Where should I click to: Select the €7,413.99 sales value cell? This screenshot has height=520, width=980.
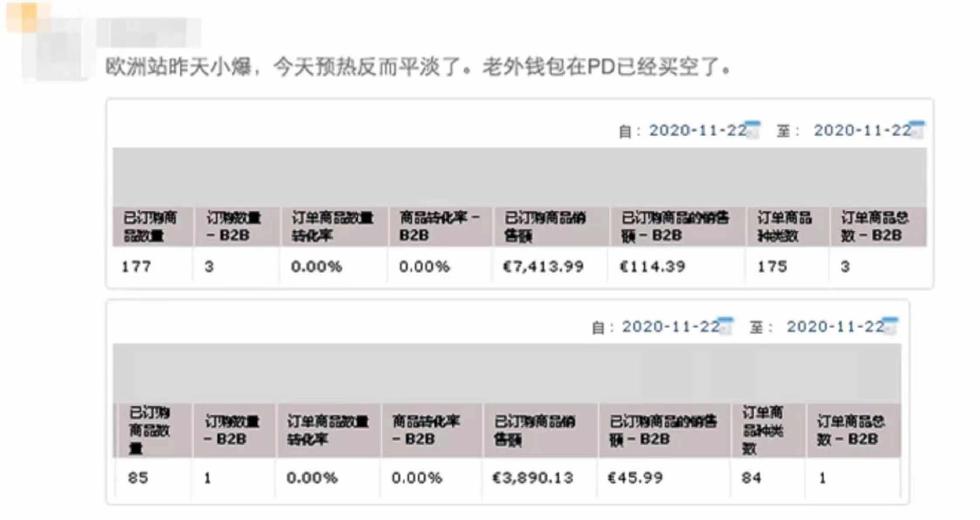point(543,267)
